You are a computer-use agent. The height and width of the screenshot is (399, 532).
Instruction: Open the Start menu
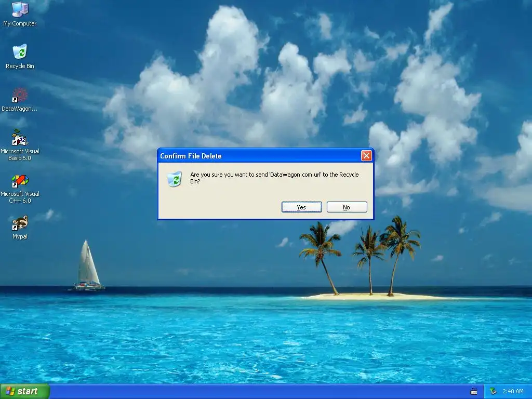25,391
